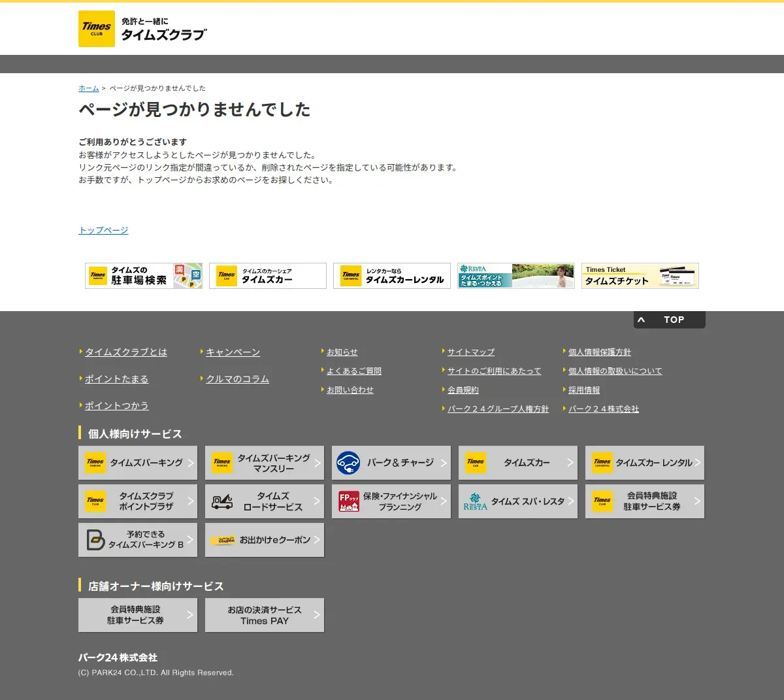Open the Times PAY arrow chevron
This screenshot has width=784, height=700.
coord(317,615)
